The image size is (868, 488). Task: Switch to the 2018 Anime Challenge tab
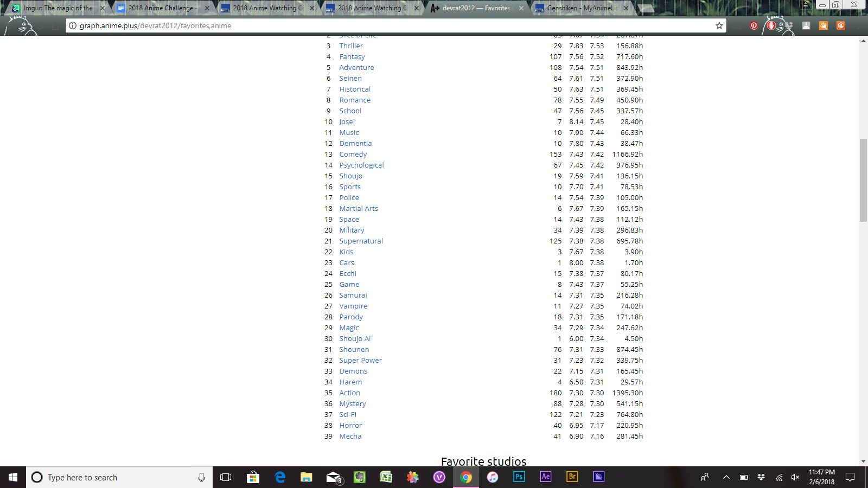coord(163,8)
